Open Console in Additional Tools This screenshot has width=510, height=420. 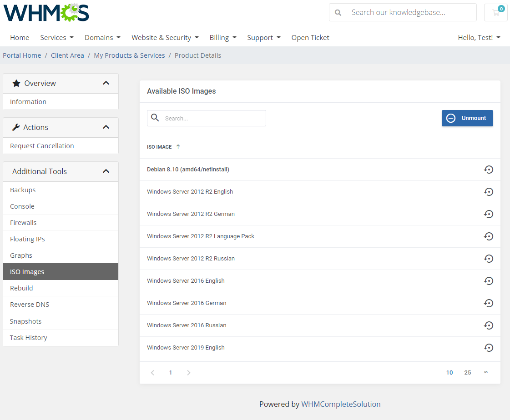pos(61,206)
